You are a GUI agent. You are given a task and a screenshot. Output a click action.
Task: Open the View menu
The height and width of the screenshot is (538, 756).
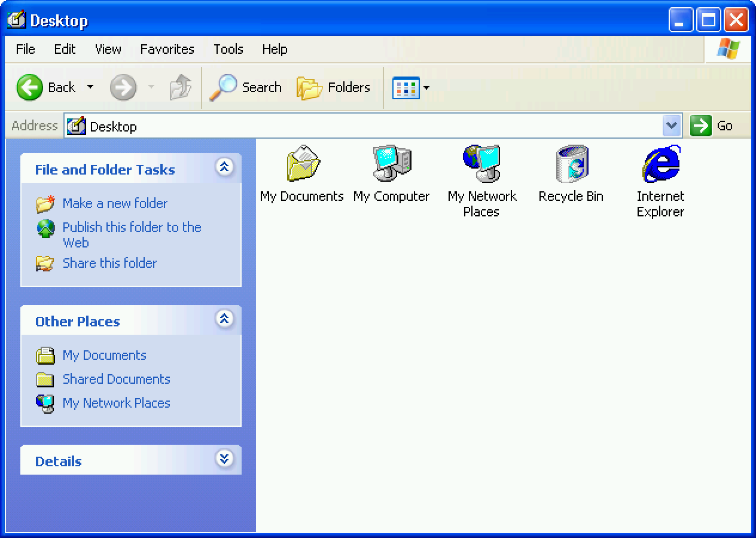click(108, 49)
